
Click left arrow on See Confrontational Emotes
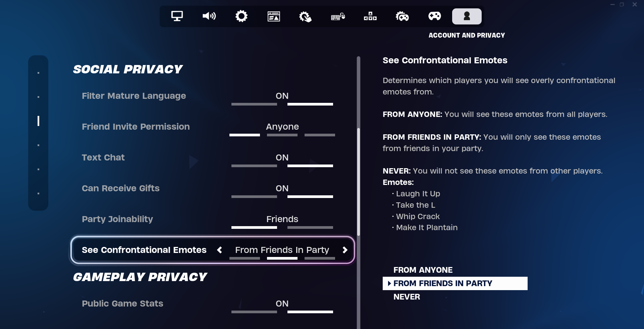pyautogui.click(x=220, y=250)
